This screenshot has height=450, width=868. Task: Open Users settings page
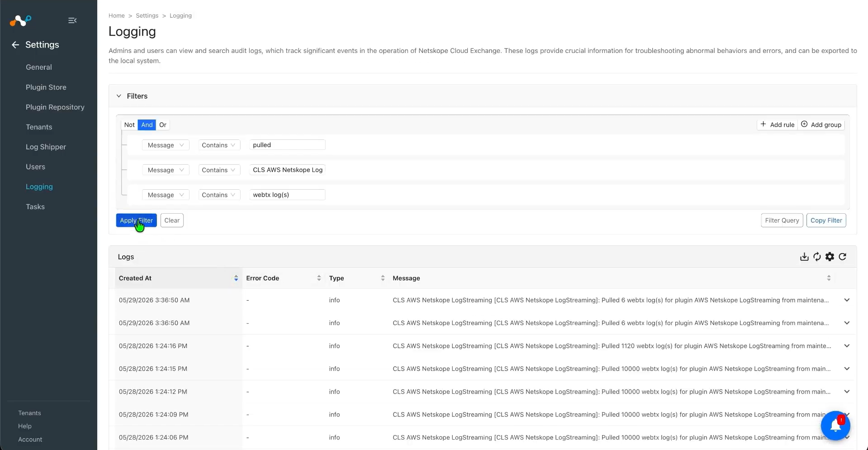click(35, 167)
